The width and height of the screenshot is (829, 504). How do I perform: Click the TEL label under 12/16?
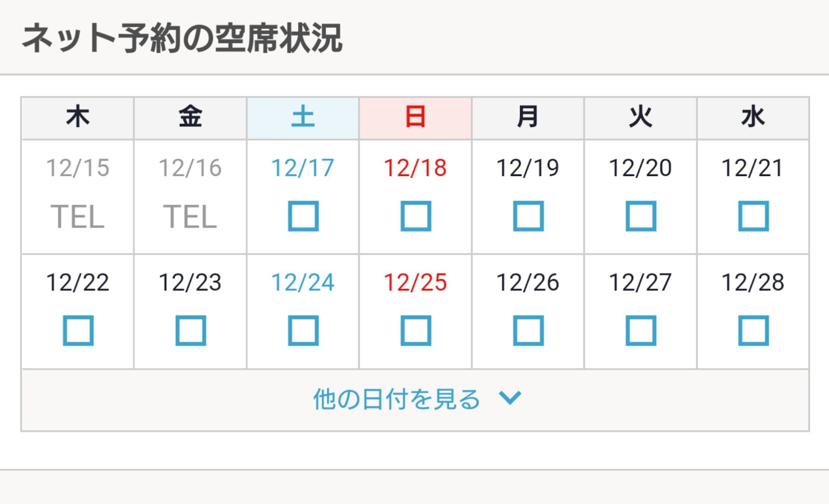tap(190, 217)
